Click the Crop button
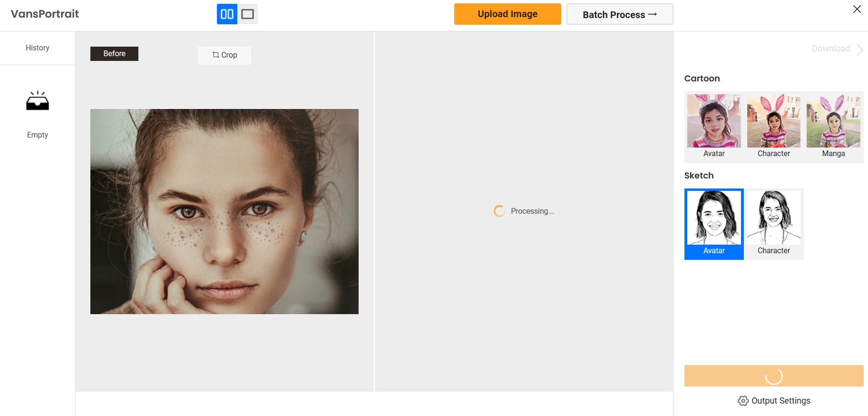868x416 pixels. (224, 55)
